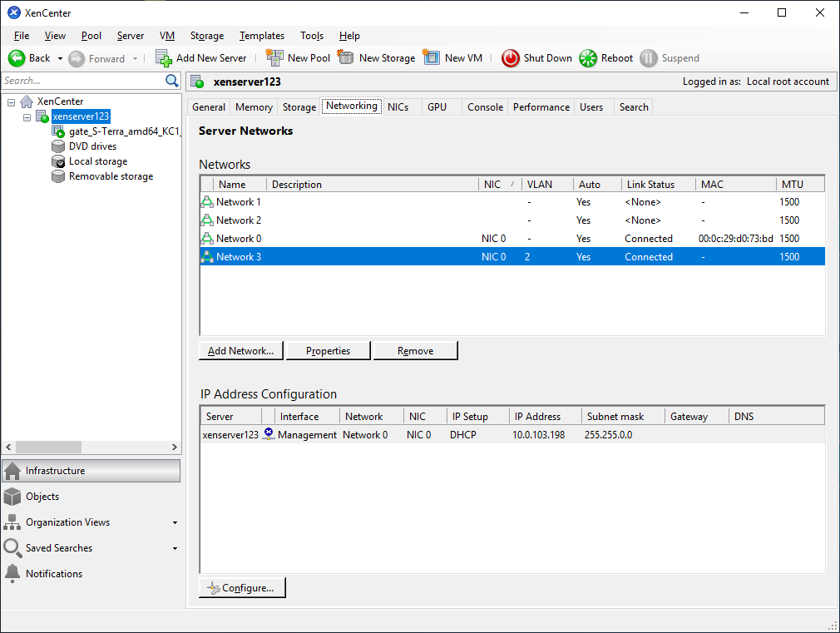Switch to the Performance tab
The height and width of the screenshot is (633, 840).
click(x=541, y=107)
